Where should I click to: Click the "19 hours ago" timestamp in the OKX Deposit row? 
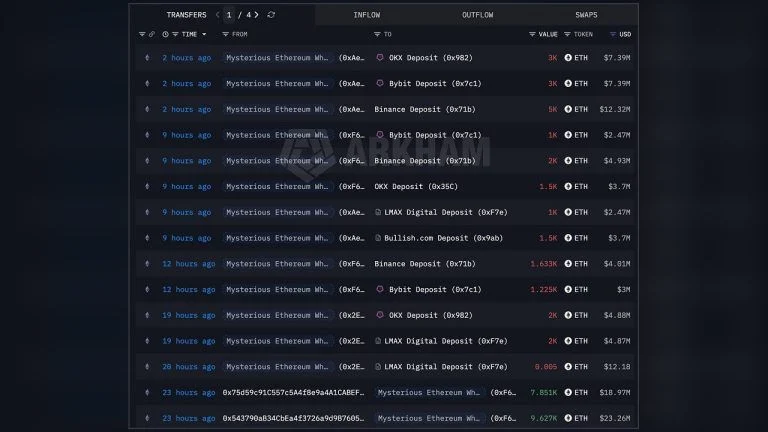tap(189, 315)
